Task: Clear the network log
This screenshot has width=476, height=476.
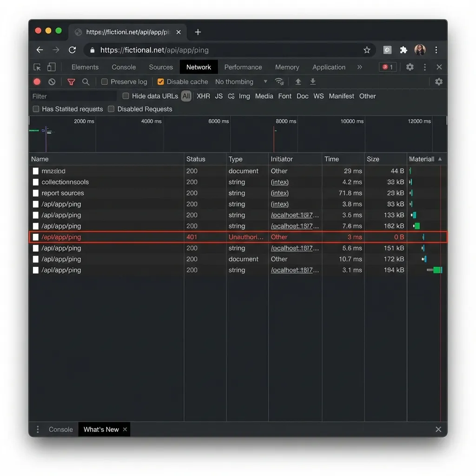Action: click(52, 82)
